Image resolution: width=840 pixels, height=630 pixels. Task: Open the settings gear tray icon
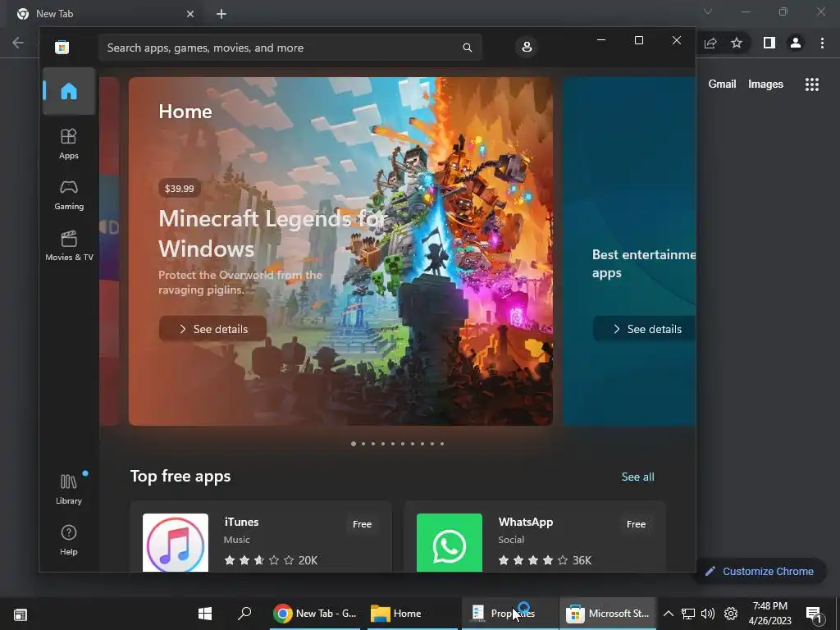point(731,614)
